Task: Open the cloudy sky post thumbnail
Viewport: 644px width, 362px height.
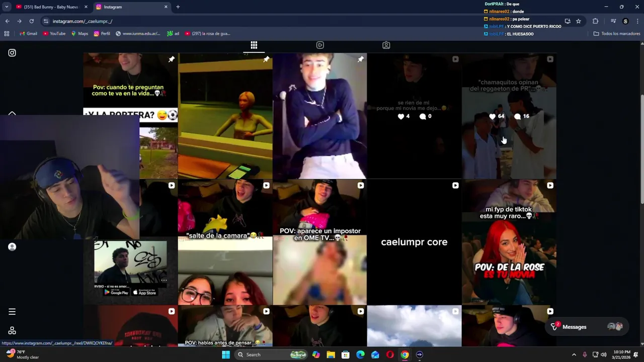Action: click(x=414, y=326)
